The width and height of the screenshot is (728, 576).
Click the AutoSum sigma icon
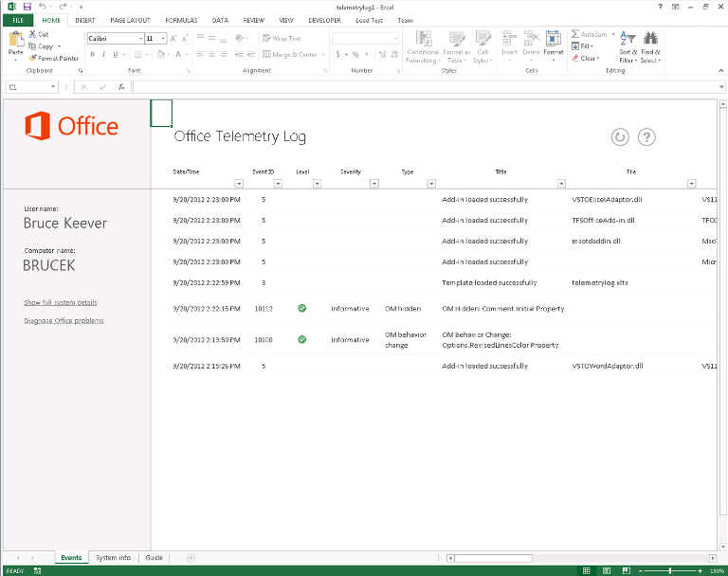[x=575, y=34]
